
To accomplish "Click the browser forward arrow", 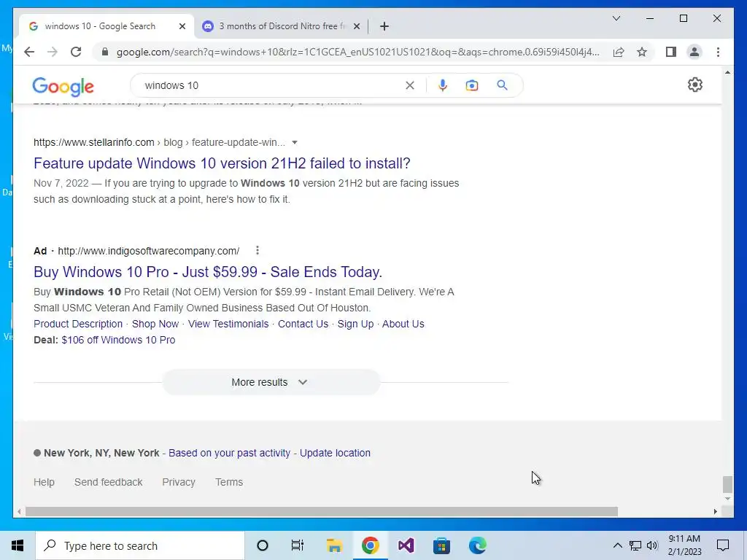I will tap(53, 52).
